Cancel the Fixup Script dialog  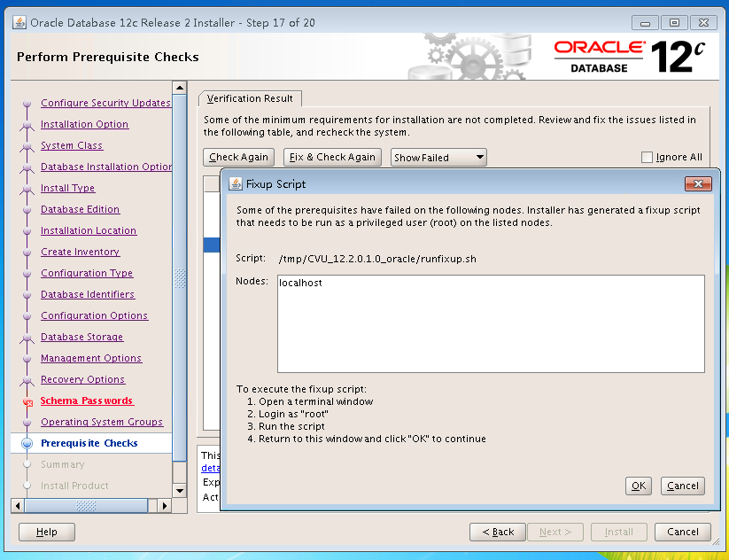tap(683, 486)
